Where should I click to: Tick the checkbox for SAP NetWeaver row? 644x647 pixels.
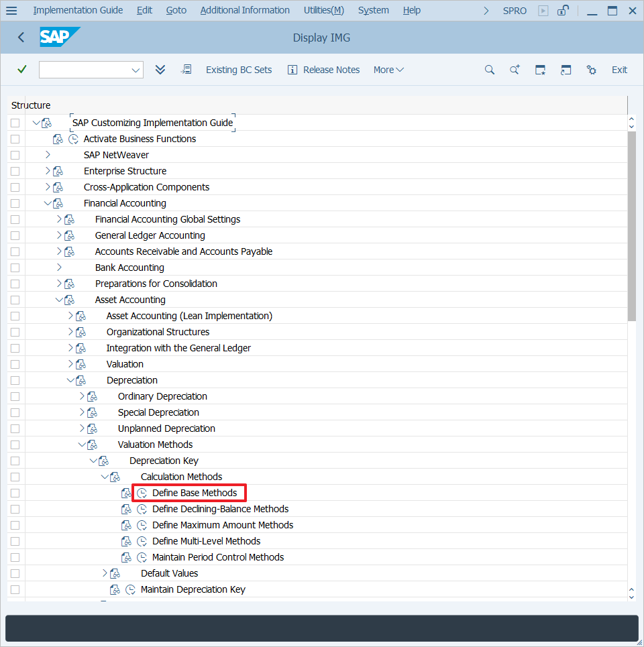(x=15, y=155)
